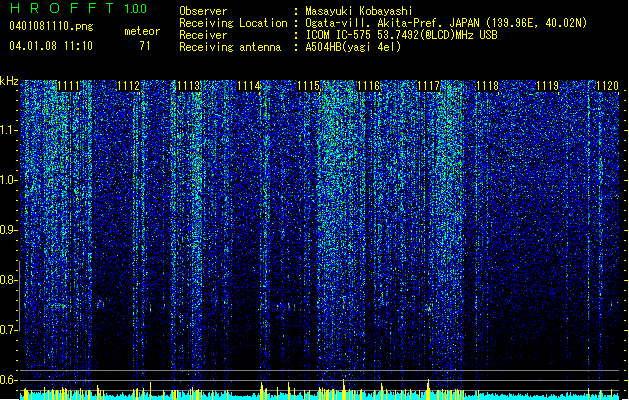Click the 1119 time marker
Viewport: 629px width, 400px height.
[548, 86]
